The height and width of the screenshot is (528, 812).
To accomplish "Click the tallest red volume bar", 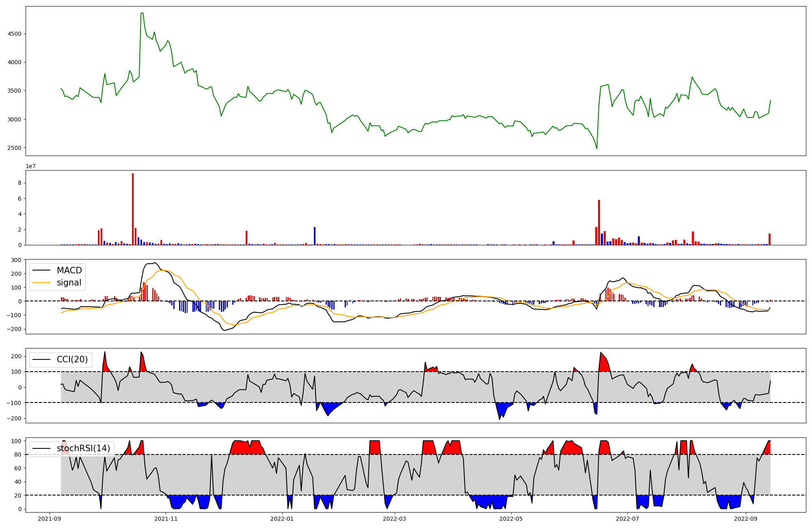I will coord(133,209).
